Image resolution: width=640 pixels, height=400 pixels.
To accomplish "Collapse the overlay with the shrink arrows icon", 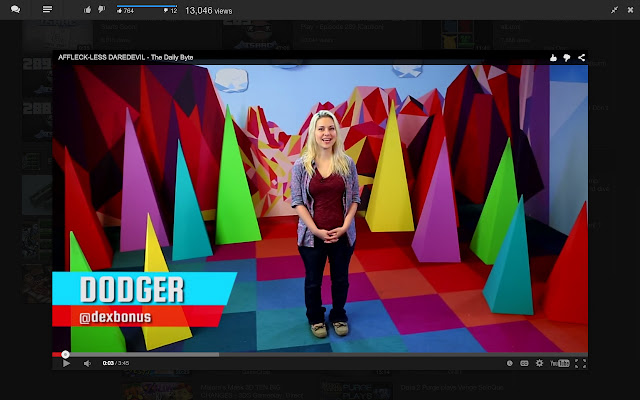I will click(x=613, y=10).
